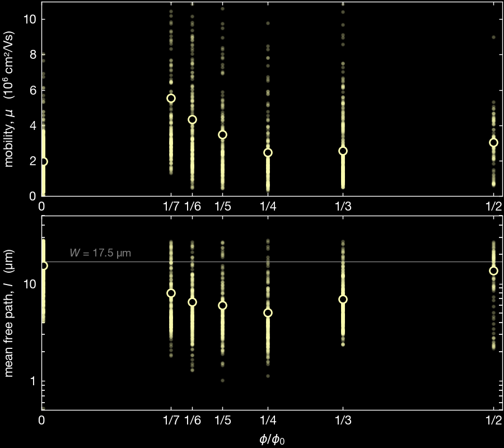This screenshot has height=448, width=504.
Task: Select the mean mobility marker at 1/2
Action: (493, 142)
